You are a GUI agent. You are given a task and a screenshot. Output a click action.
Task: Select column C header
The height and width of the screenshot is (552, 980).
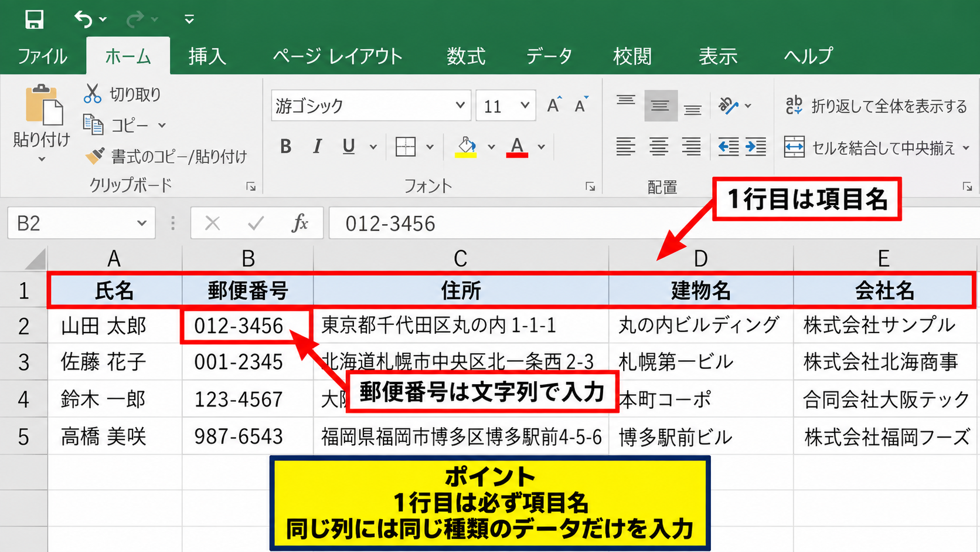tap(461, 258)
